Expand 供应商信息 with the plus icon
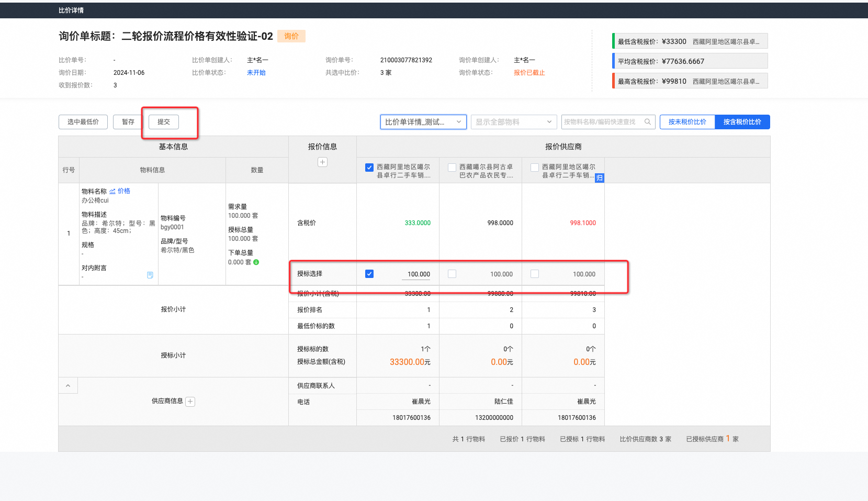Viewport: 868px width, 501px height. tap(190, 402)
